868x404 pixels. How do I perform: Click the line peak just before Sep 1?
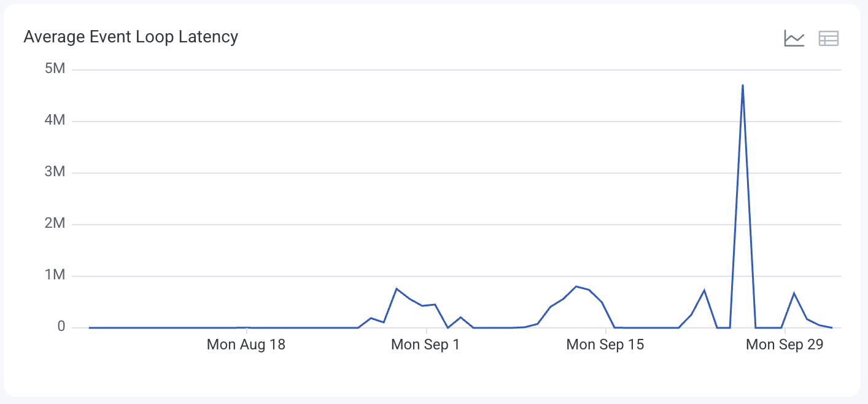[x=397, y=289]
